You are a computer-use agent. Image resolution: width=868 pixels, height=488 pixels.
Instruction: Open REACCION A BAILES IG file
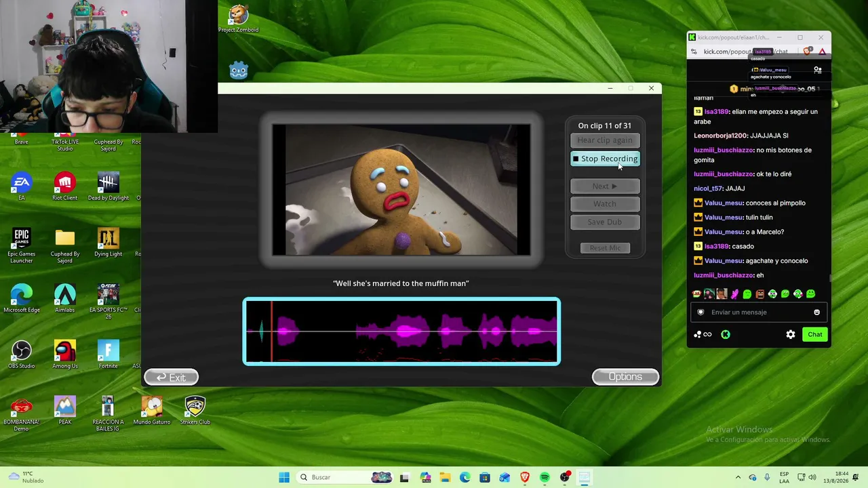coord(108,413)
